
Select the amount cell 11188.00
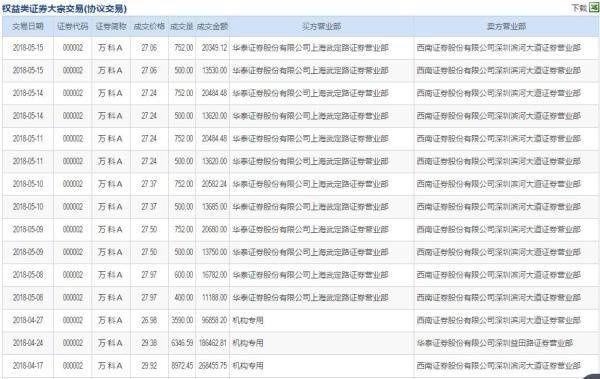coord(214,297)
